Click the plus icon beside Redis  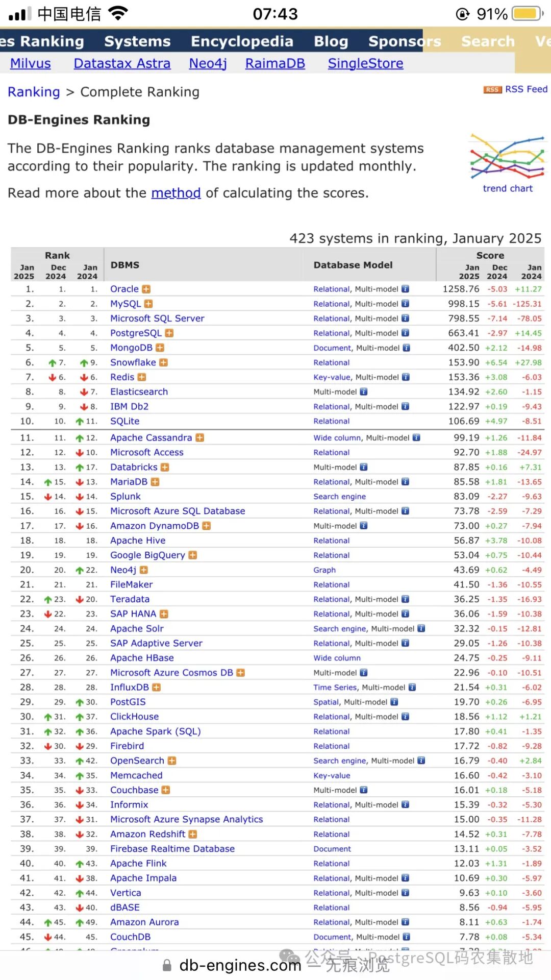pos(142,377)
